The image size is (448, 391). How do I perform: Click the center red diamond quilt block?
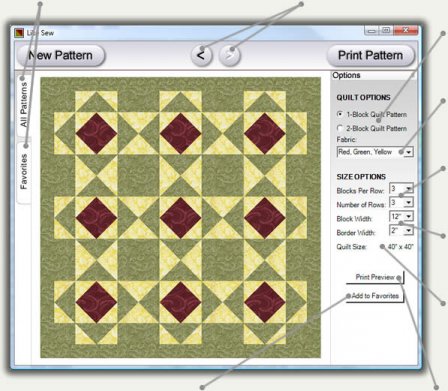(181, 218)
